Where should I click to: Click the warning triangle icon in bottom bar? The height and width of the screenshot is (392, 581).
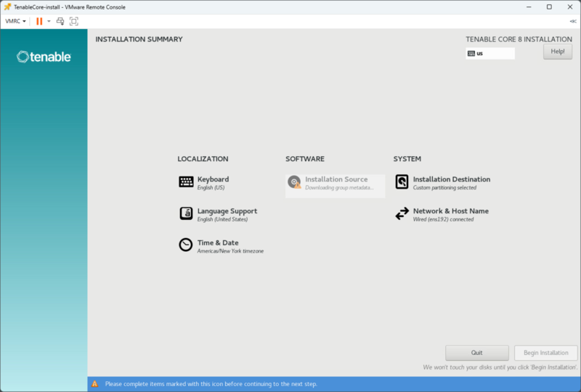click(x=95, y=384)
